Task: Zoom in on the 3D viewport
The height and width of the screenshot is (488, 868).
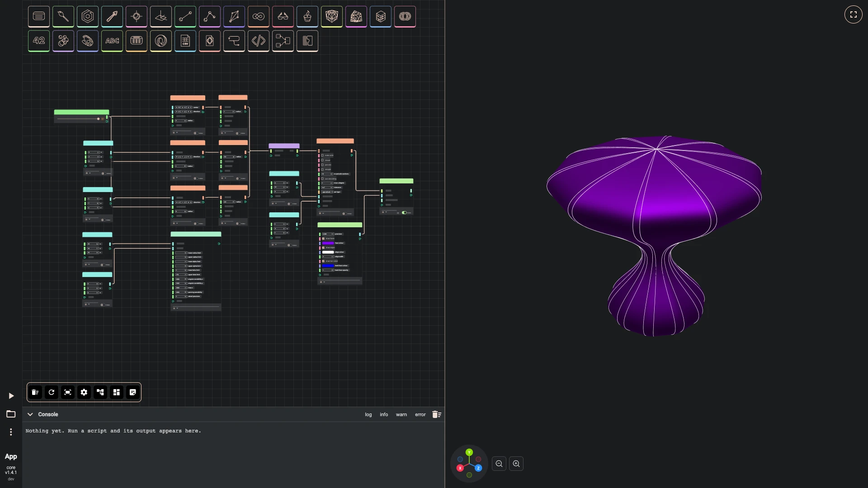Action: tap(516, 464)
